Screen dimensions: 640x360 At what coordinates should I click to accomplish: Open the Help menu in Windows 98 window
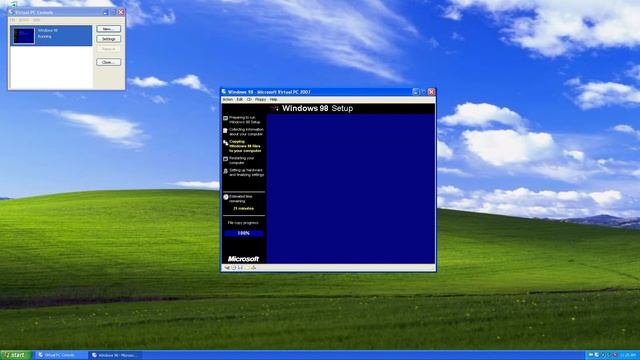(273, 100)
